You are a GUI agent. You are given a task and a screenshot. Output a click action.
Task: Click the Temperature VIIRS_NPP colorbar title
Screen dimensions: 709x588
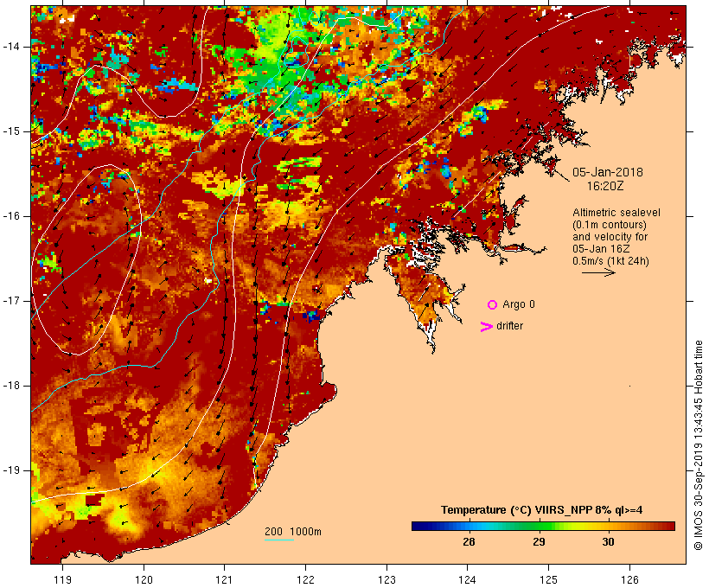pos(542,510)
